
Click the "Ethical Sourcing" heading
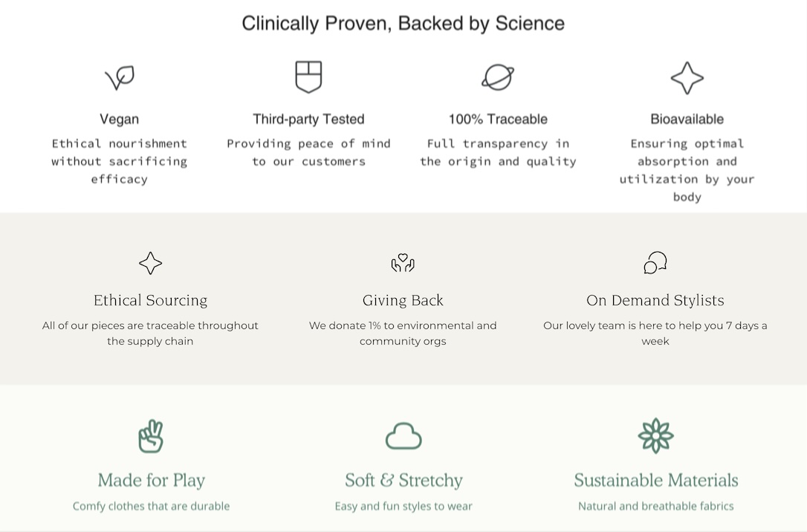[x=150, y=300]
